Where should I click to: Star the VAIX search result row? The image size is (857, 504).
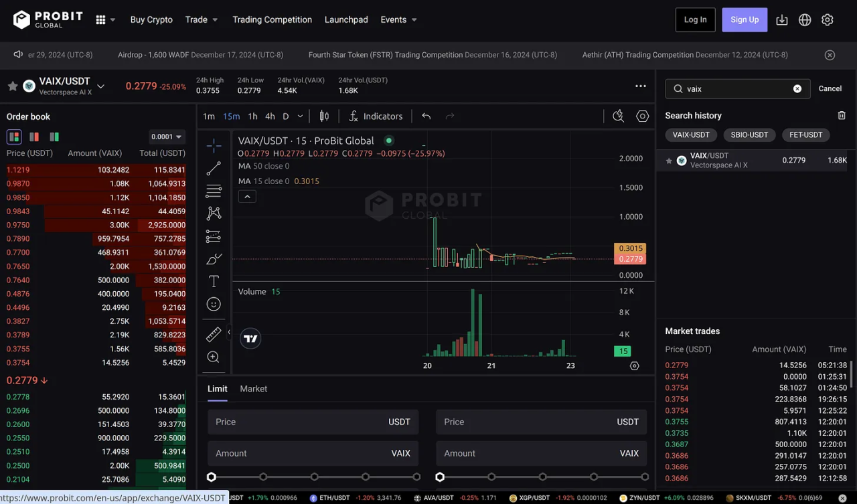tap(669, 160)
